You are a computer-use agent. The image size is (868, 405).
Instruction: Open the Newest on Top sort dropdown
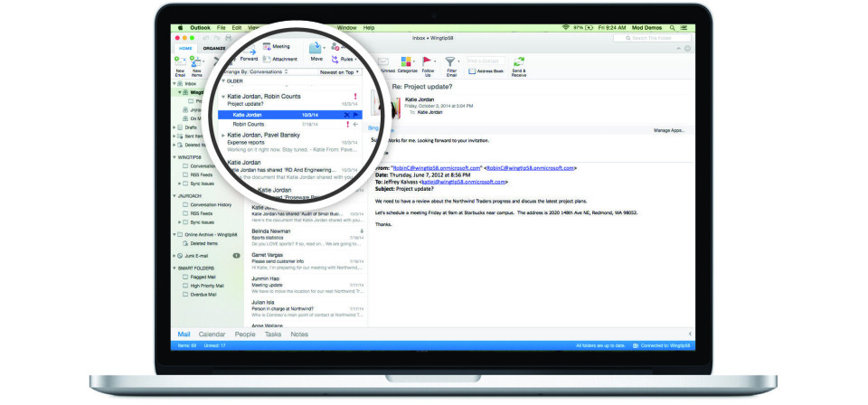(x=339, y=71)
